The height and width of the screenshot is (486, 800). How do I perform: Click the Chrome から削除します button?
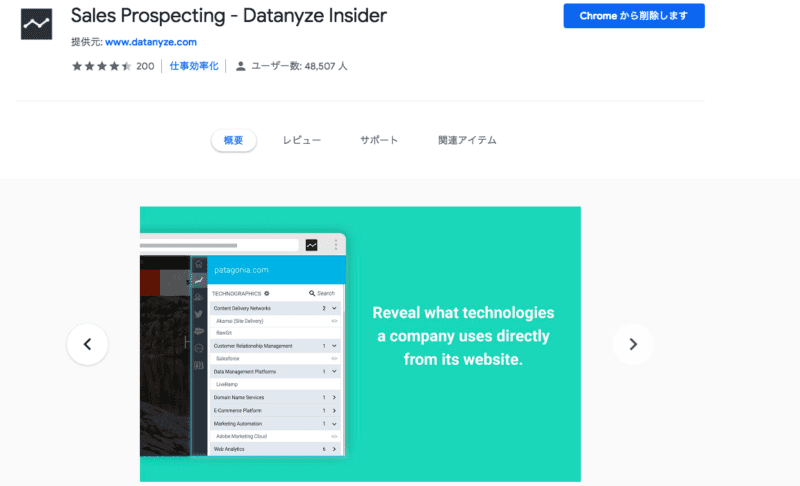pyautogui.click(x=634, y=16)
